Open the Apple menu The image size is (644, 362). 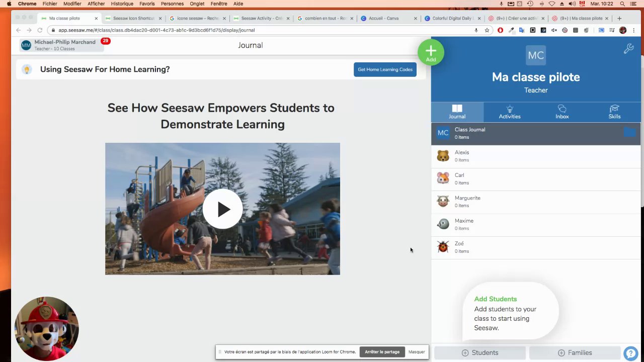pyautogui.click(x=9, y=4)
